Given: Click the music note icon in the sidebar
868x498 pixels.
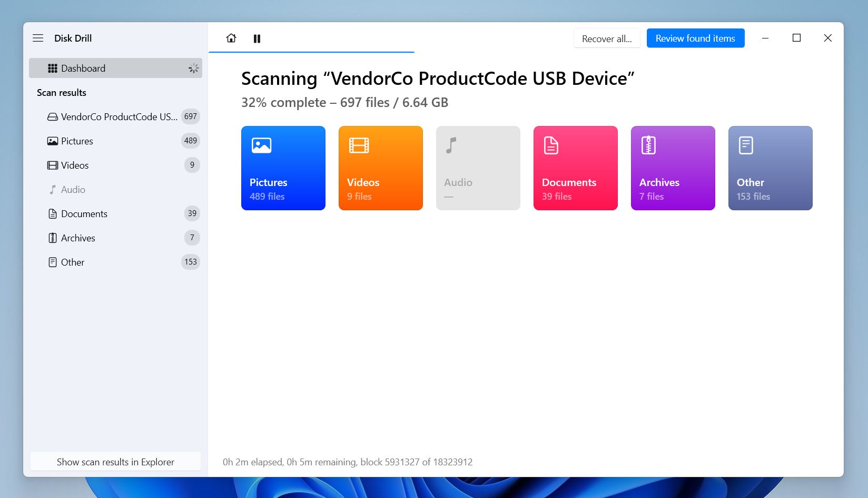Looking at the screenshot, I should (x=53, y=189).
